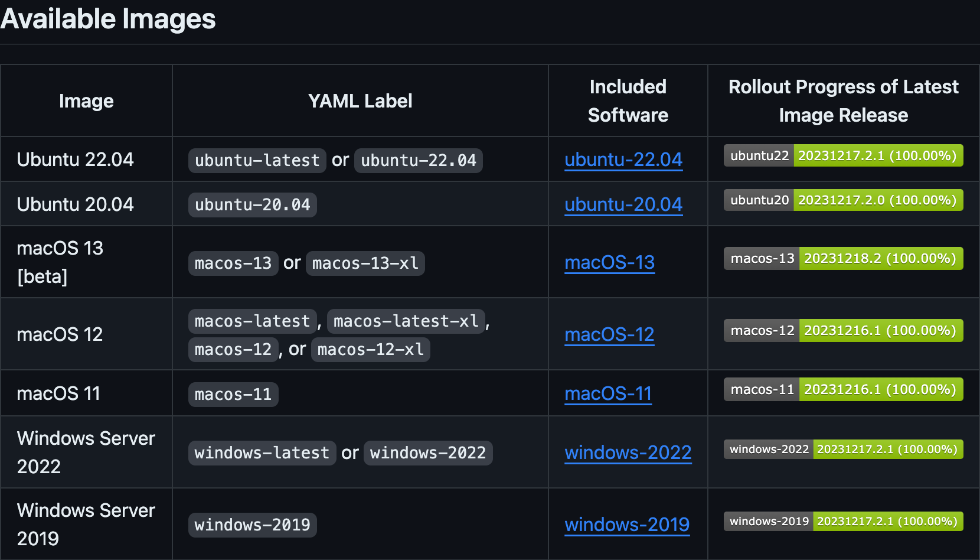Click the macos-12 rollout status badge
This screenshot has height=560, width=980.
(x=844, y=330)
